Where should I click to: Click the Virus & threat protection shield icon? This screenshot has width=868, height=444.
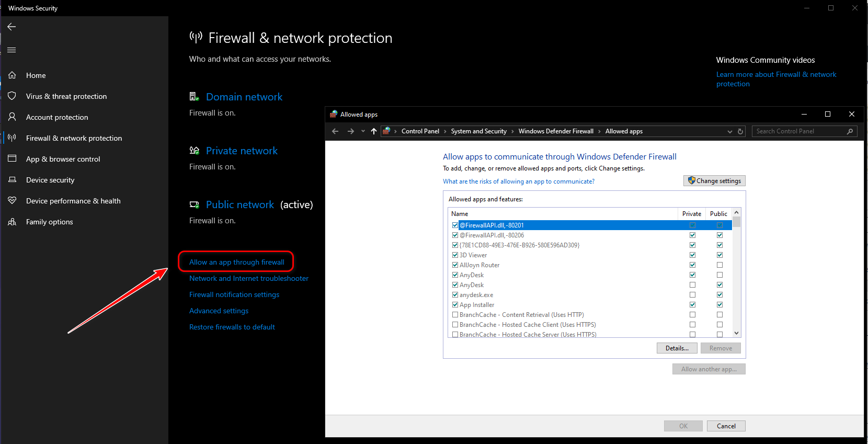pos(12,96)
